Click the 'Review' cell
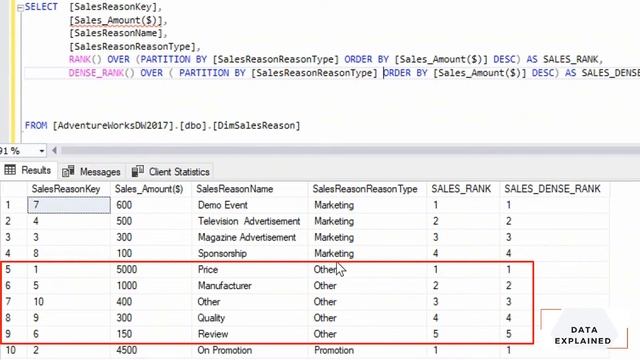This screenshot has height=360, width=640. [x=250, y=334]
